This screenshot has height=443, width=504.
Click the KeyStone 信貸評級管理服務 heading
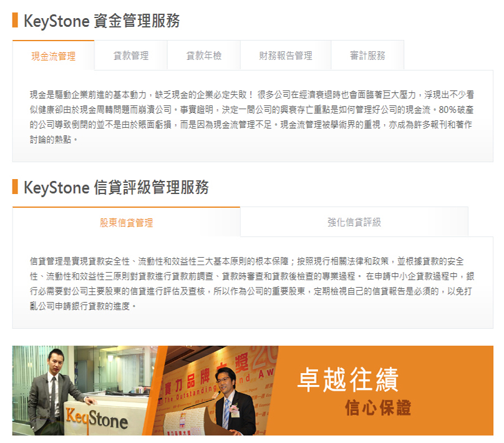coord(116,187)
